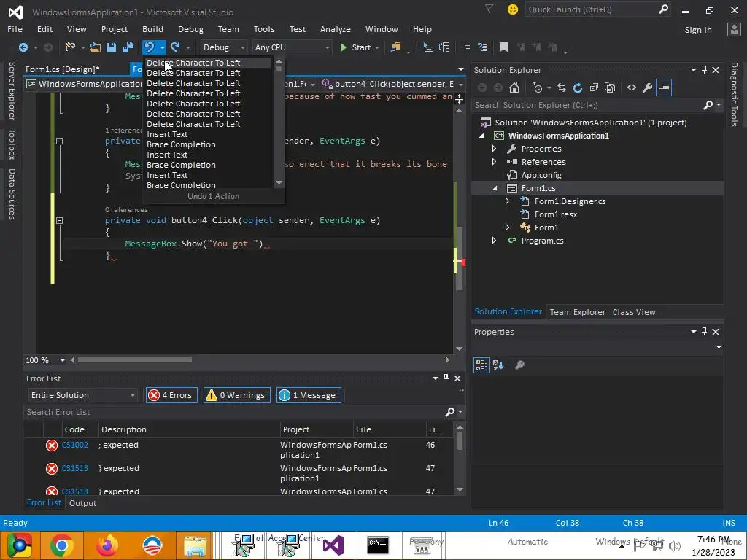
Task: Click Sync with Active Document icon
Action: [x=562, y=87]
